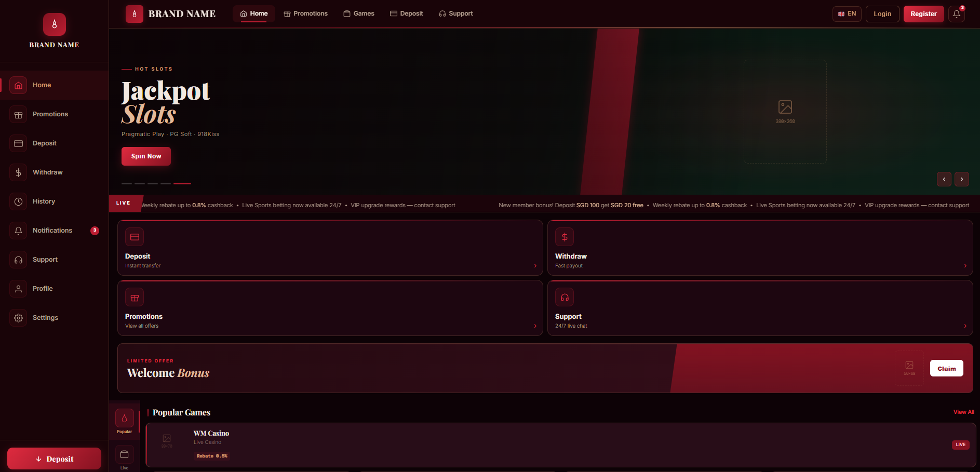Click the WM Casino LIVE badge

point(961,444)
